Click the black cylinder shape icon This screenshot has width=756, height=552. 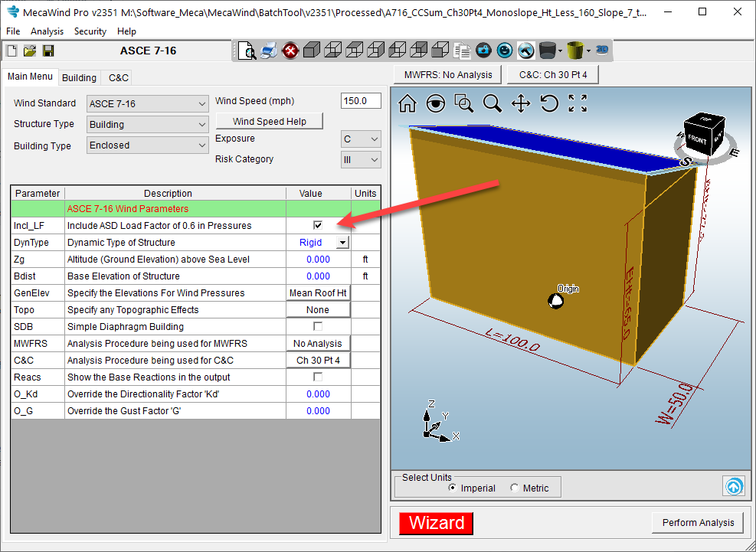pyautogui.click(x=548, y=50)
